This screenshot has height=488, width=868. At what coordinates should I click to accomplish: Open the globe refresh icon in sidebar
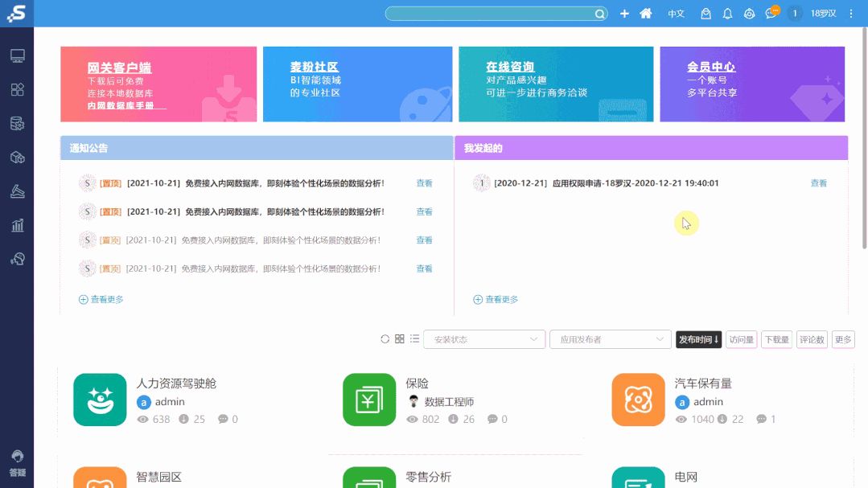[x=17, y=259]
